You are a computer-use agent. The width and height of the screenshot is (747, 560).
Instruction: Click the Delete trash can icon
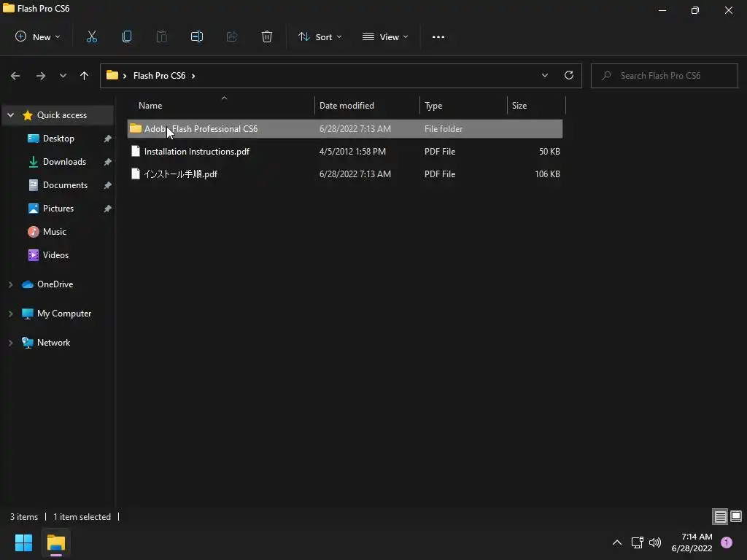[267, 36]
